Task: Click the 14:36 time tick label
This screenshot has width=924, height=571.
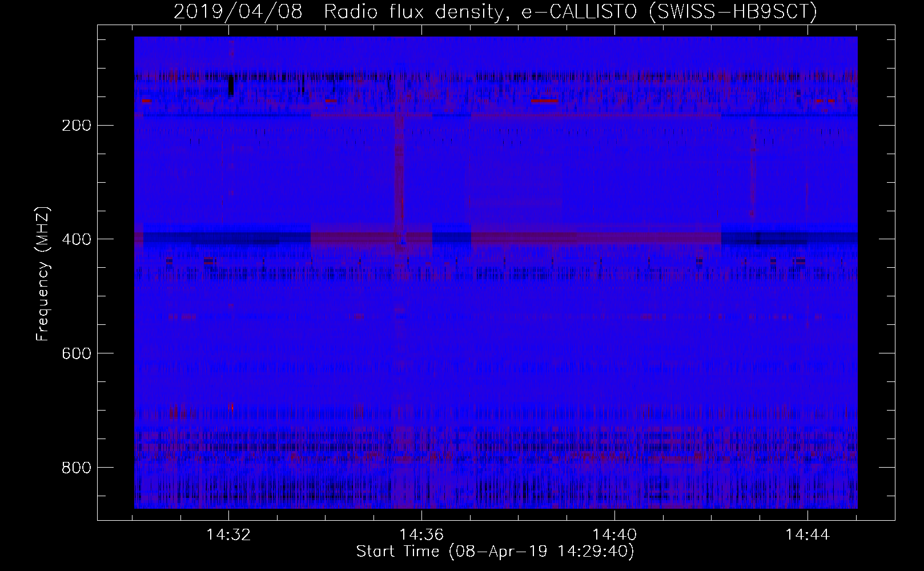Action: pos(422,535)
